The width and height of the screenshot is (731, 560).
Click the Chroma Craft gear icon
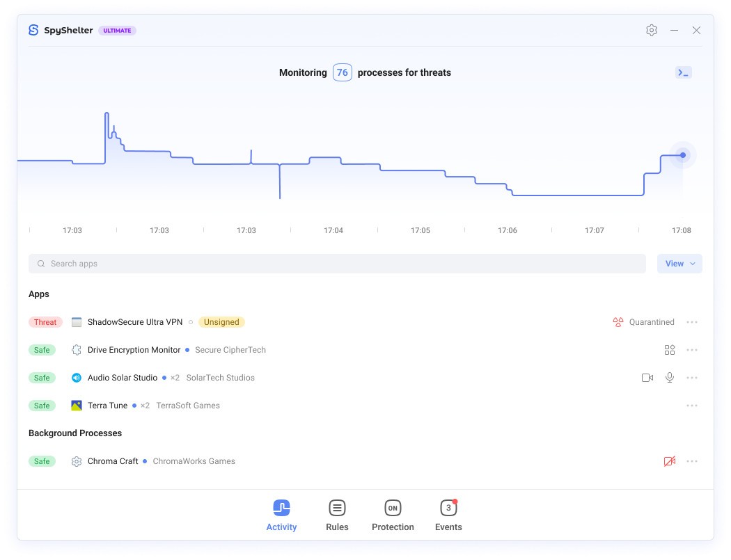(x=77, y=461)
